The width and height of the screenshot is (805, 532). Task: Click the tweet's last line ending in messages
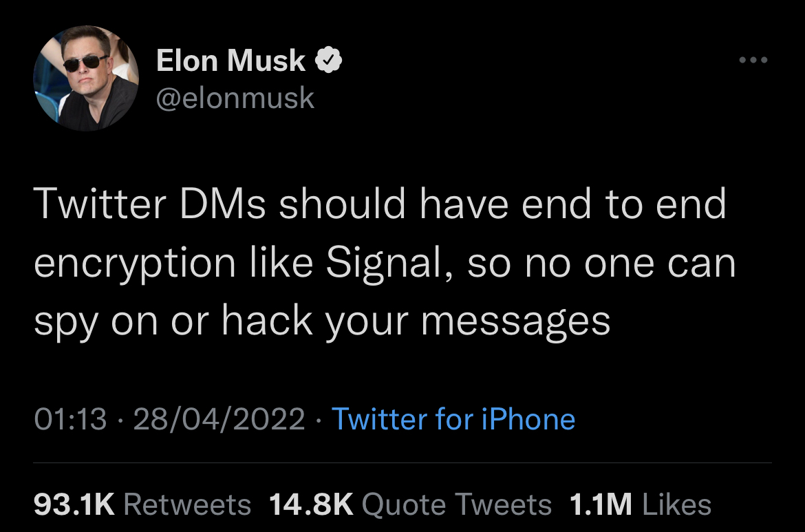[322, 321]
